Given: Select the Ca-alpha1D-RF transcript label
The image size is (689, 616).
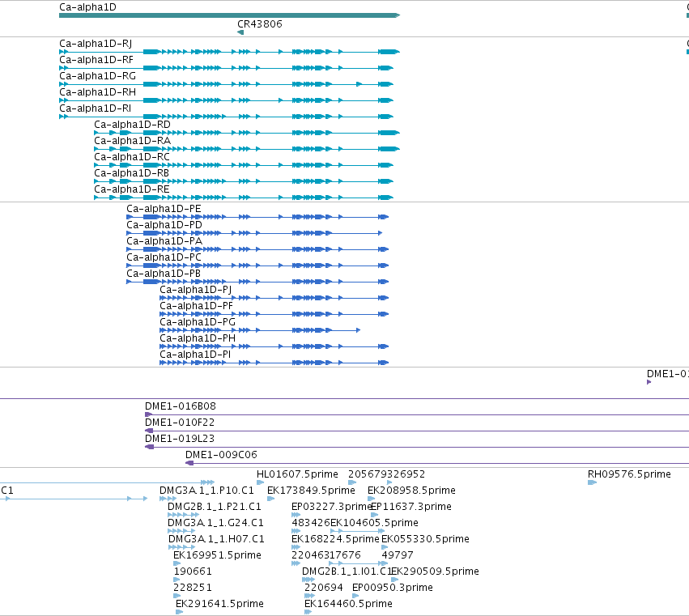Looking at the screenshot, I should coord(96,60).
